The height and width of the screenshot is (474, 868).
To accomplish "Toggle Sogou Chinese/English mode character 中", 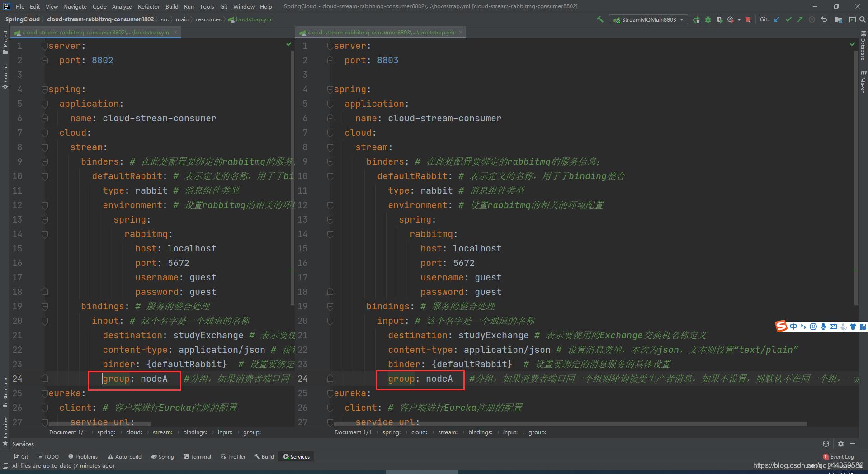I will (793, 327).
